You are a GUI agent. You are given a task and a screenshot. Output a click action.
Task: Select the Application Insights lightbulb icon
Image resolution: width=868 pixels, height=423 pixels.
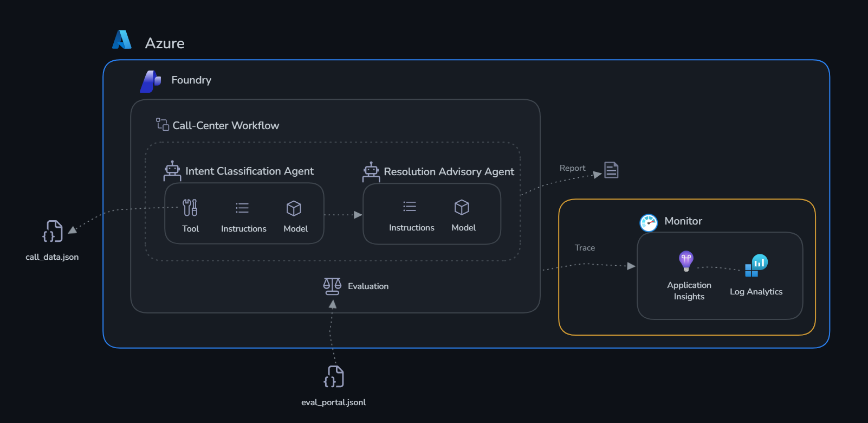(x=686, y=261)
